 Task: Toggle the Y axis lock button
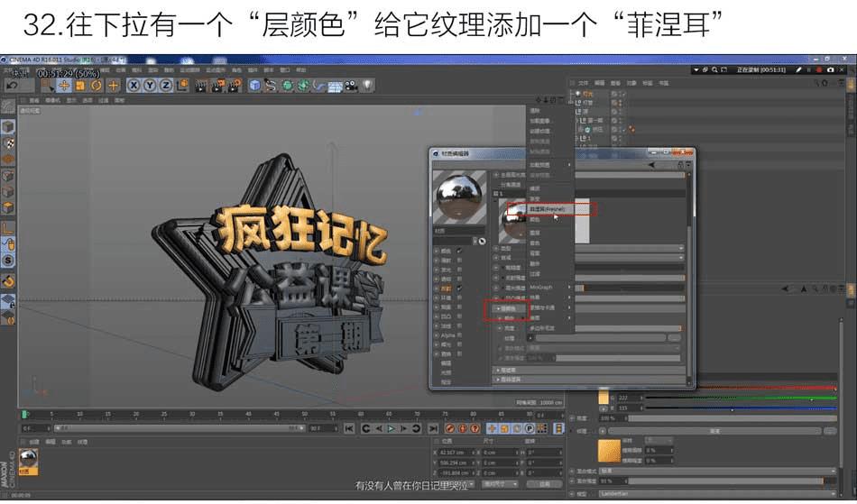click(149, 85)
